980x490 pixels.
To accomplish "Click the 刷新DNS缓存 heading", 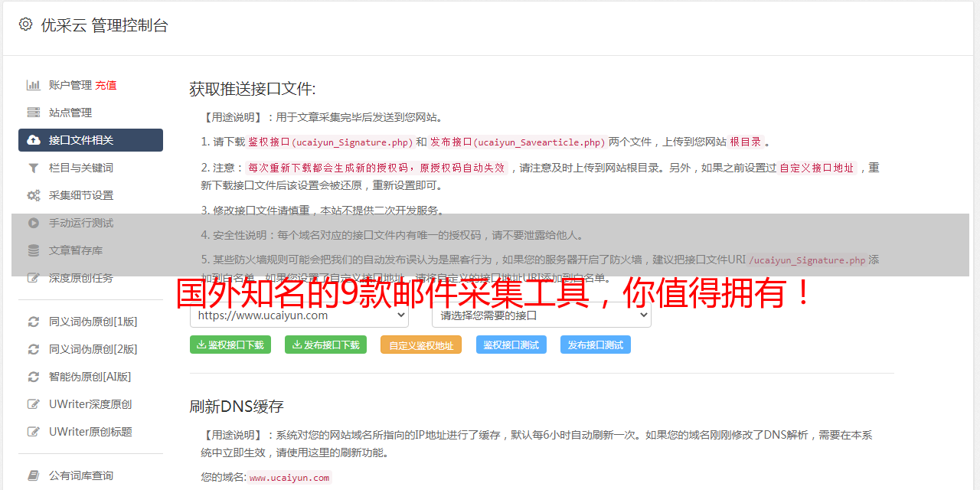I will (237, 406).
